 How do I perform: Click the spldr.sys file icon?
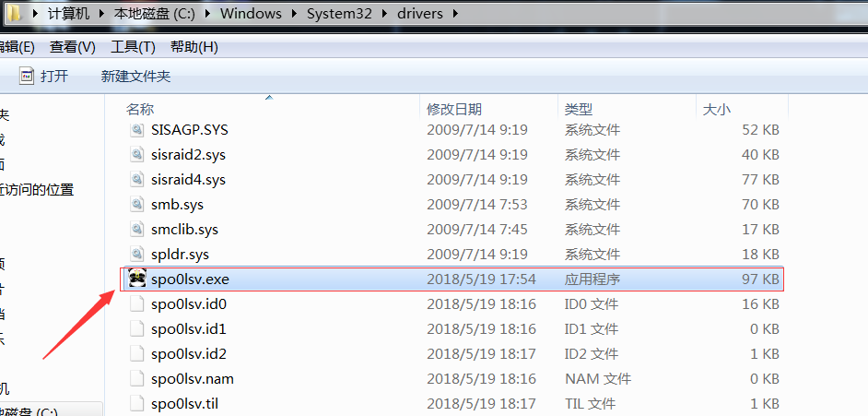(x=136, y=254)
